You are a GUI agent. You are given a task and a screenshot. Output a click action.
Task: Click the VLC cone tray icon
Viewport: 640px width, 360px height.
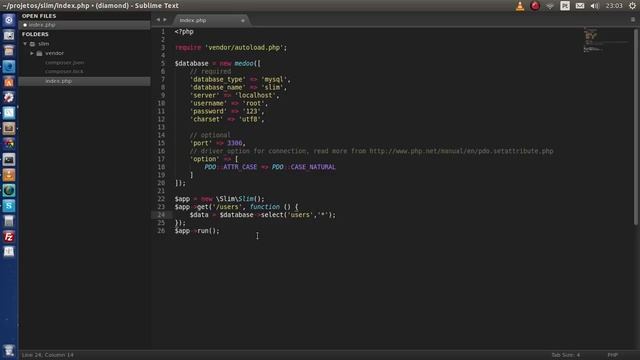[x=520, y=6]
